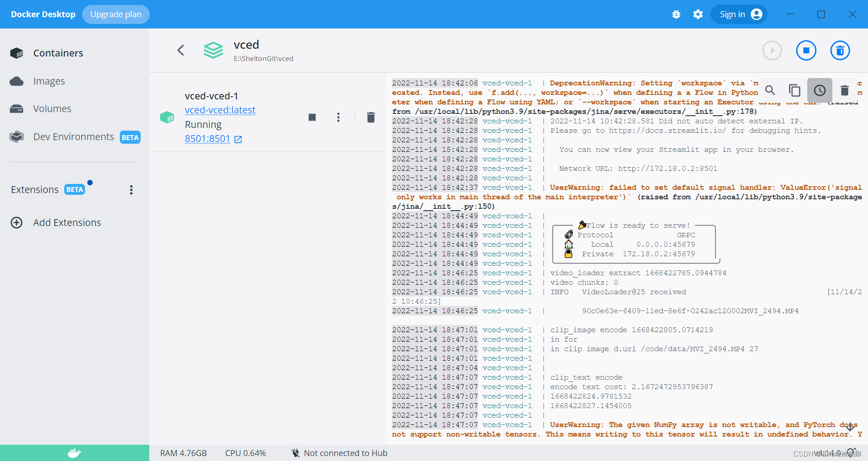Click the external link icon beside port
Viewport: 868px width, 461px height.
(238, 139)
